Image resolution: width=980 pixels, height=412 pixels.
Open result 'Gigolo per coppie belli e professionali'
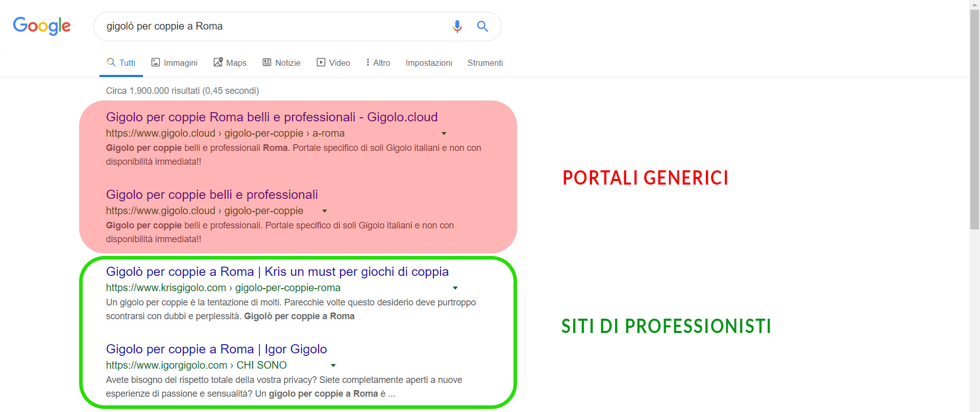(212, 195)
